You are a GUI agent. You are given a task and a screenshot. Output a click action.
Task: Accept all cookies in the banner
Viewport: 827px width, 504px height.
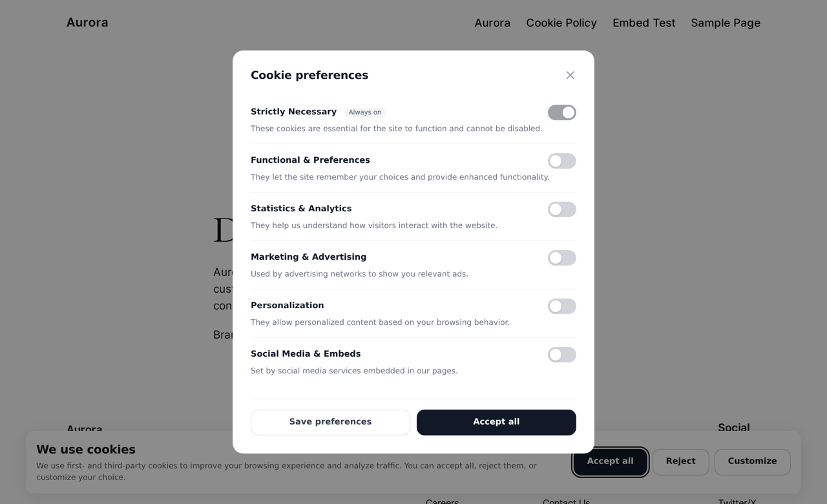610,461
